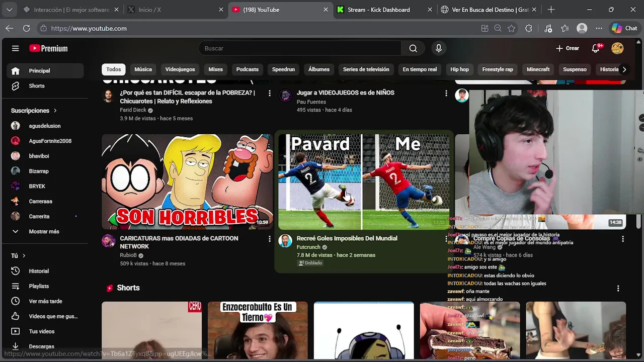The image size is (644, 362).
Task: Open options for CARICATURAS mas ODIADAS video
Action: pyautogui.click(x=269, y=239)
